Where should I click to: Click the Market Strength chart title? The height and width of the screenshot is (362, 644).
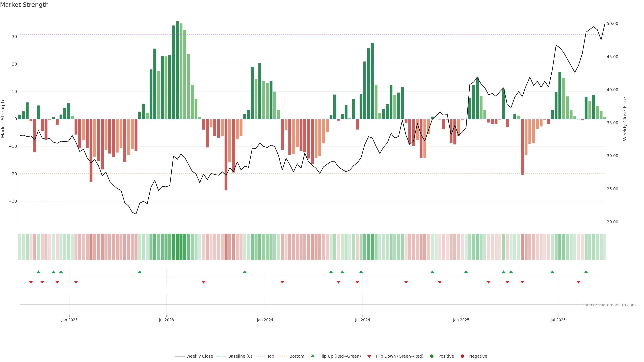[x=24, y=5]
